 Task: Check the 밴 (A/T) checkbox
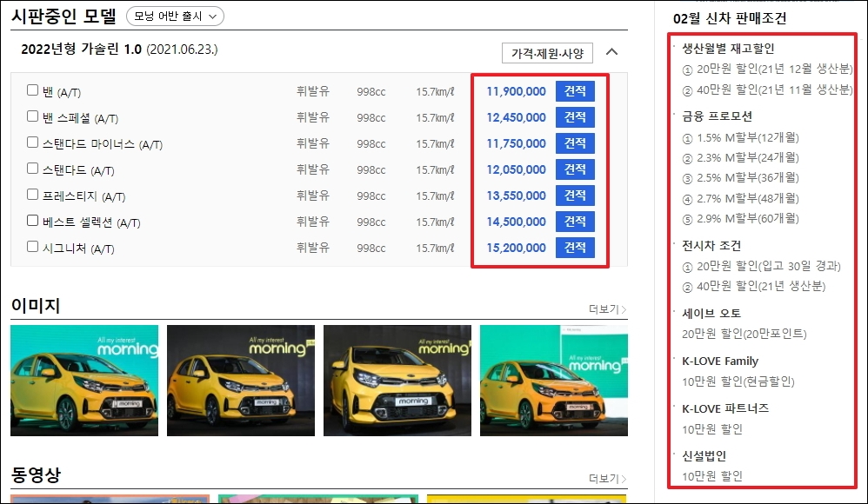click(33, 90)
